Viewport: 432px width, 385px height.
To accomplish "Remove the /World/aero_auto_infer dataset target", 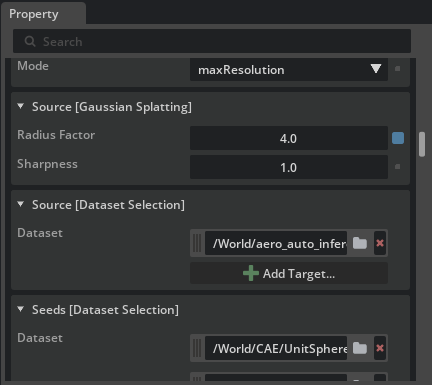I will [x=380, y=243].
